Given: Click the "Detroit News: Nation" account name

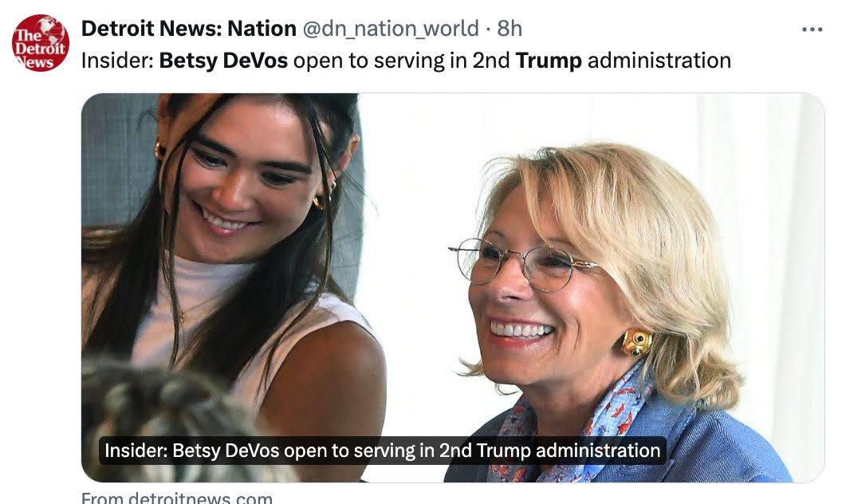Looking at the screenshot, I should click(x=189, y=29).
